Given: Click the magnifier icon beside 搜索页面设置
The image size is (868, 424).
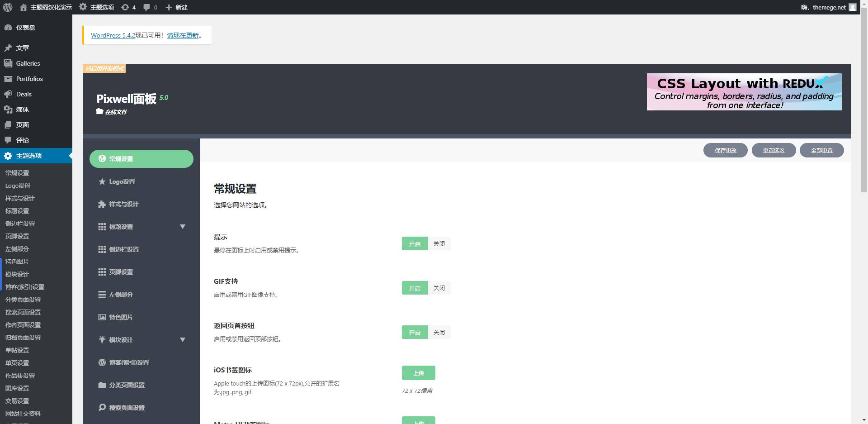Looking at the screenshot, I should [x=102, y=407].
